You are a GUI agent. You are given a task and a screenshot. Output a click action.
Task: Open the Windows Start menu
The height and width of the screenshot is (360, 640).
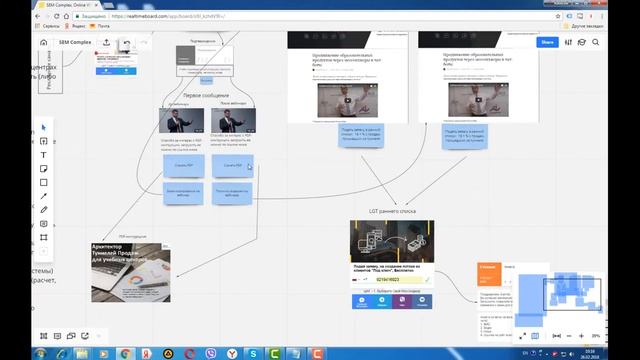tap(40, 353)
